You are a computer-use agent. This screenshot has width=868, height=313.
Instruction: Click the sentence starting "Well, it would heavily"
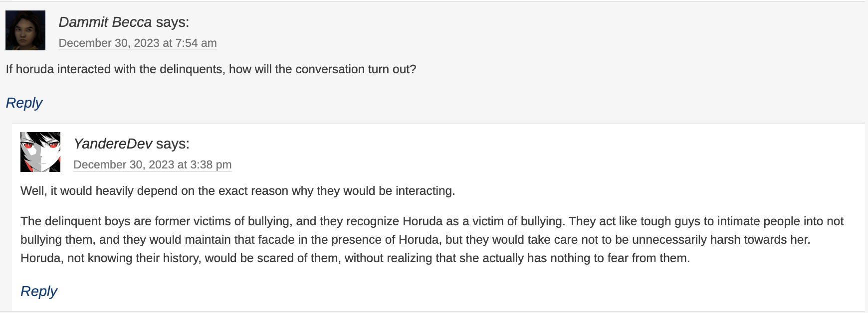coord(237,191)
